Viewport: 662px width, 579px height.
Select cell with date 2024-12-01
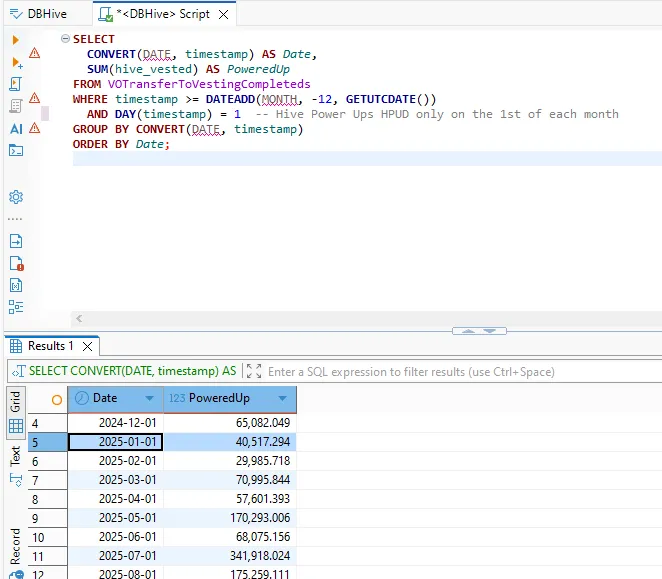click(x=116, y=423)
